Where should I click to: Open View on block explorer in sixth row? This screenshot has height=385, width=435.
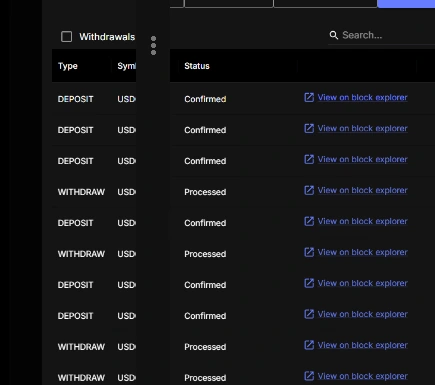point(362,252)
